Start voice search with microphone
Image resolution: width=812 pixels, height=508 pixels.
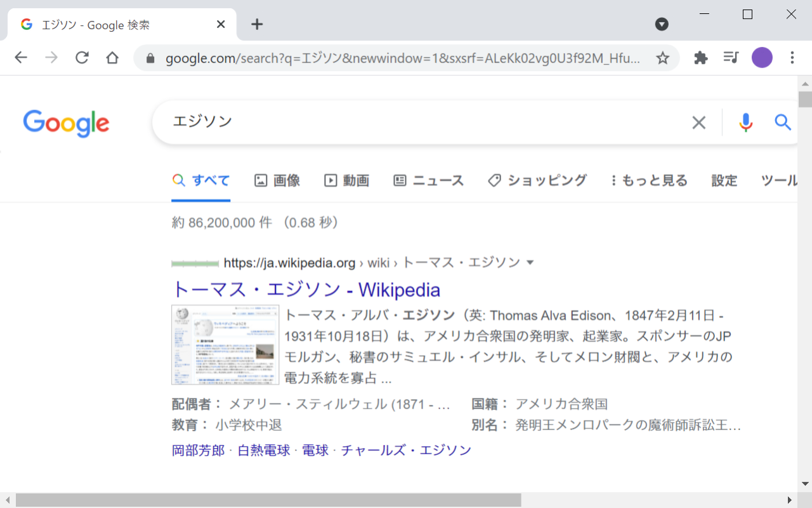coord(746,123)
